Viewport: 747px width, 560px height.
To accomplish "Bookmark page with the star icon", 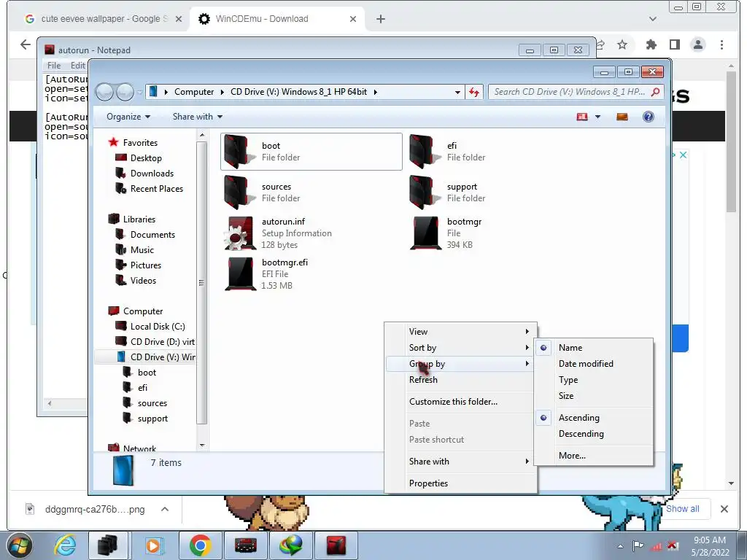I will pyautogui.click(x=622, y=44).
